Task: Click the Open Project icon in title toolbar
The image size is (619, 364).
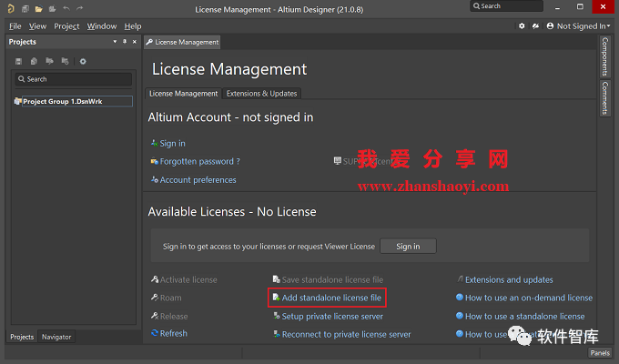Action: click(52, 9)
